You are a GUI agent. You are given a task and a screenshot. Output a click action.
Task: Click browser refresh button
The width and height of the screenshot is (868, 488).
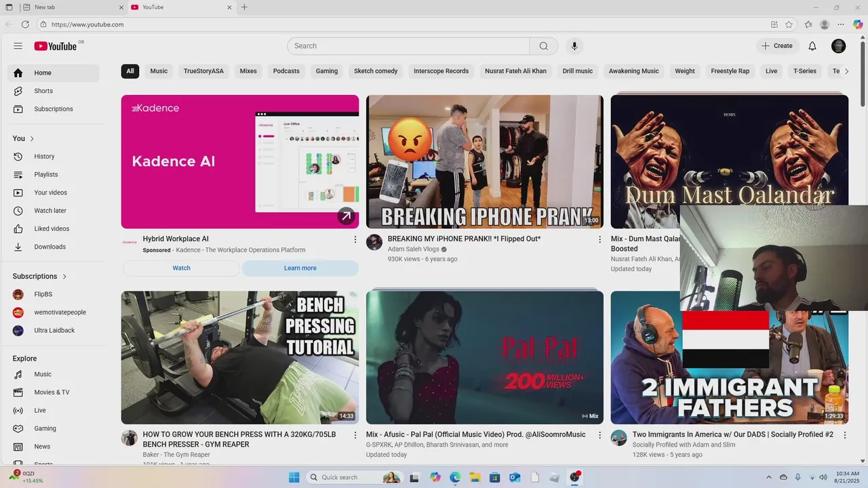pos(25,24)
